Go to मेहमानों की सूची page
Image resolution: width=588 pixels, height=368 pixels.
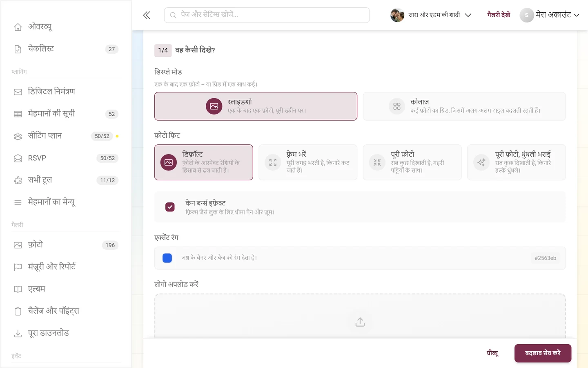click(x=66, y=114)
